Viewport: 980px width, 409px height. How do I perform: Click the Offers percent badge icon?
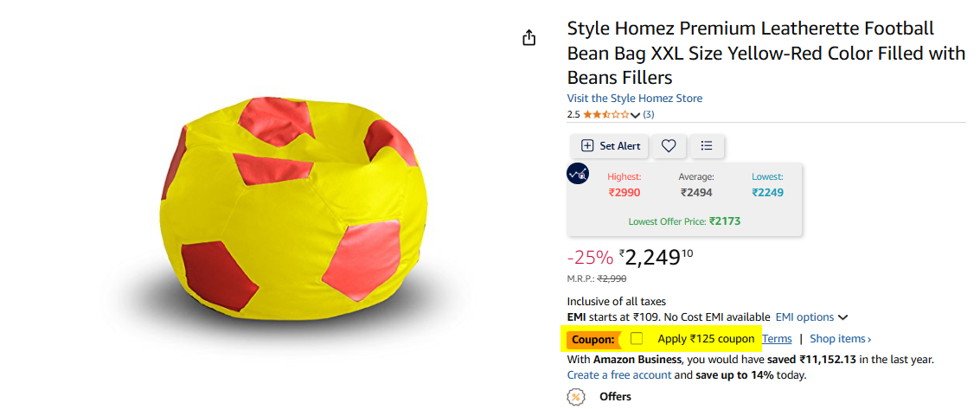pos(575,397)
